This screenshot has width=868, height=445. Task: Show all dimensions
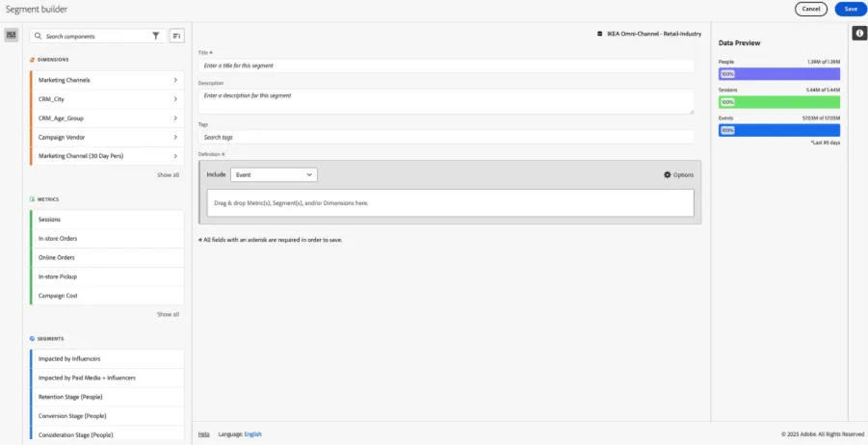coord(168,175)
